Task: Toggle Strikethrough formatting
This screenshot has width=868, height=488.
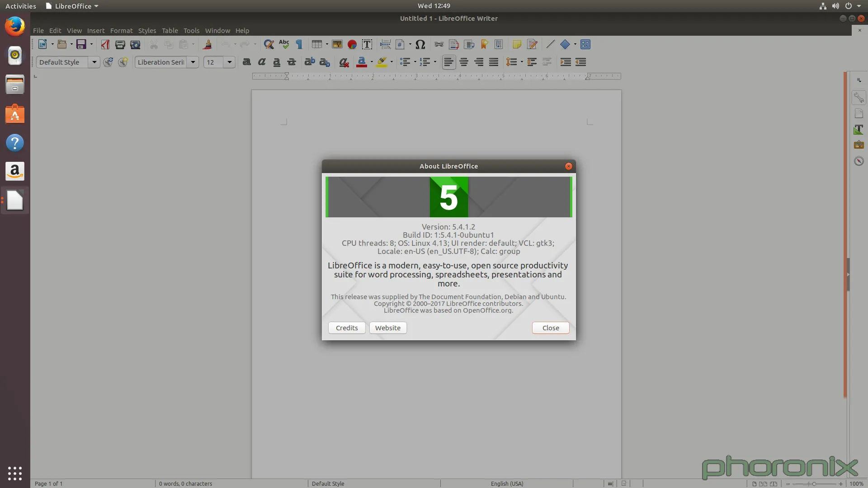Action: click(x=292, y=62)
